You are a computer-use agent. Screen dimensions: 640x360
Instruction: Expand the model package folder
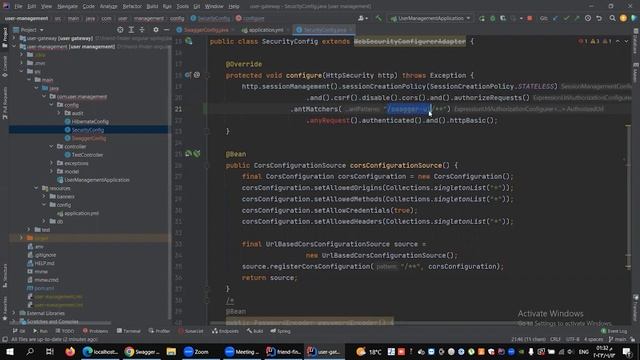click(51, 171)
